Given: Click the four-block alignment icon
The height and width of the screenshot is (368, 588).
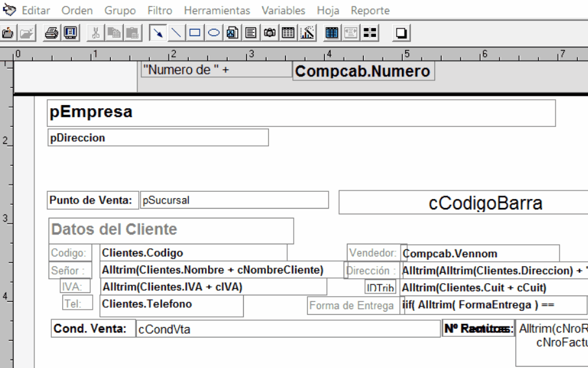Looking at the screenshot, I should coord(370,33).
